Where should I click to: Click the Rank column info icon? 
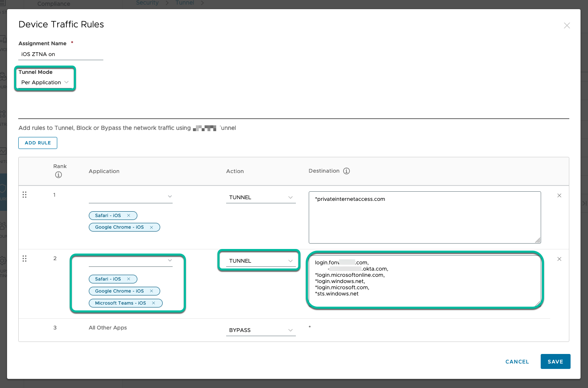tap(58, 175)
